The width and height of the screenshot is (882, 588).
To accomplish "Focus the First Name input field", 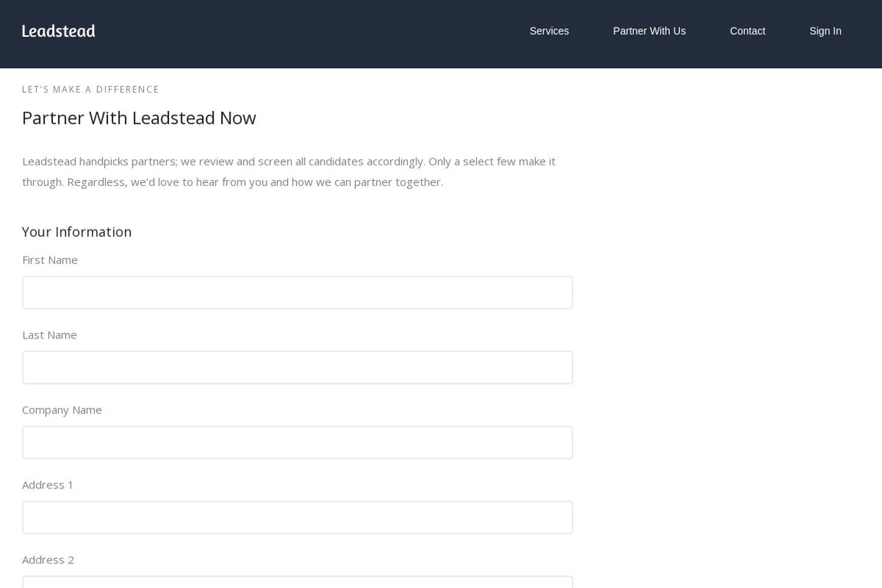I will pyautogui.click(x=298, y=292).
